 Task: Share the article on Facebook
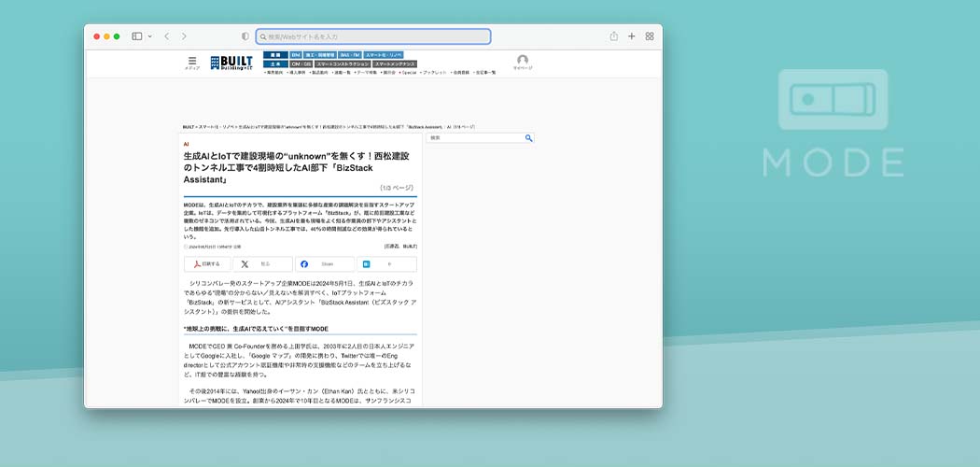click(x=324, y=264)
